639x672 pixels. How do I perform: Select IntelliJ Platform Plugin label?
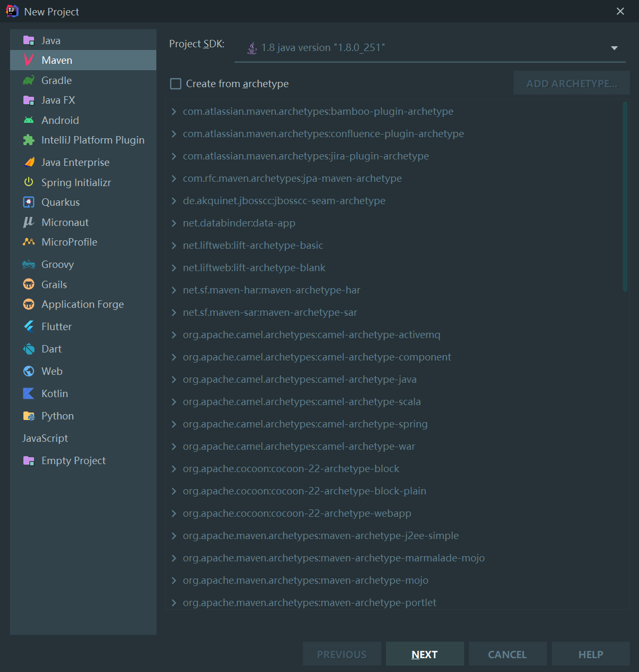click(x=93, y=140)
